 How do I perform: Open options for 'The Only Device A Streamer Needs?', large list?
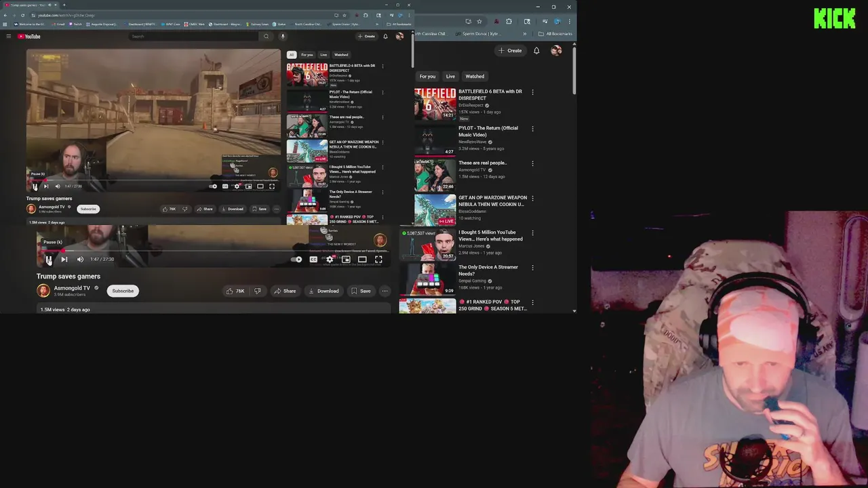532,268
